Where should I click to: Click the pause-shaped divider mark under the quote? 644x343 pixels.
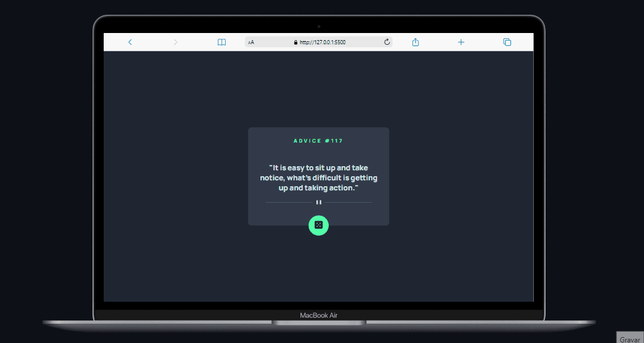[318, 202]
